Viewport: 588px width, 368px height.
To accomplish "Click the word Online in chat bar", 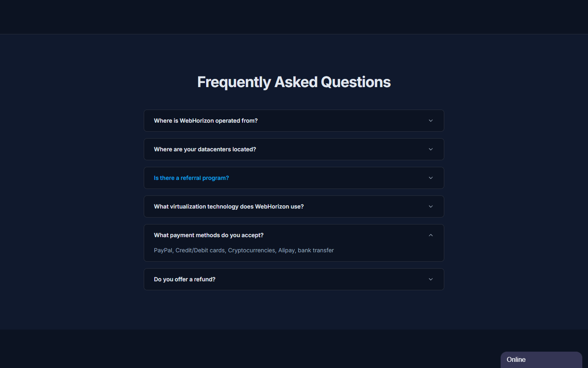I will click(x=516, y=360).
